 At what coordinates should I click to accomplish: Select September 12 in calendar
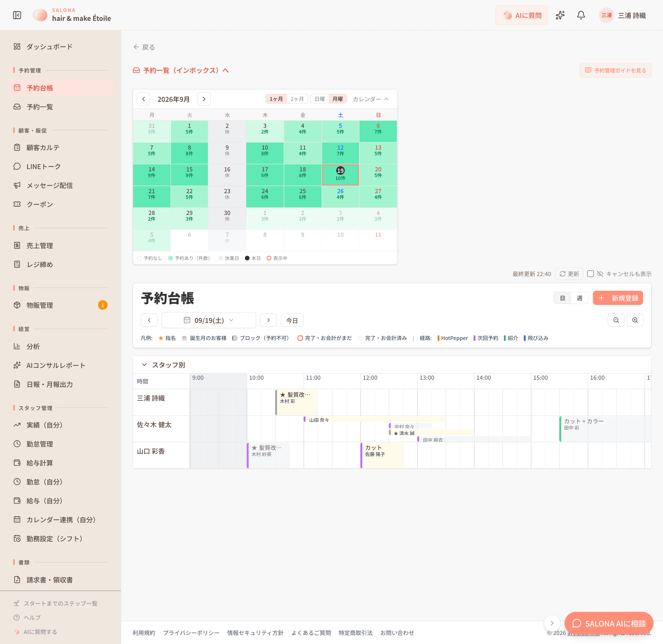(x=340, y=153)
